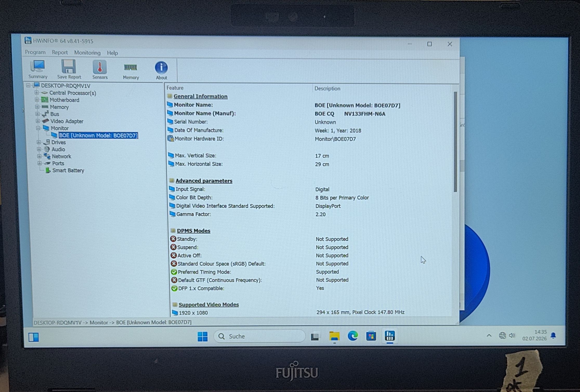Open the Summary toolbar button
This screenshot has height=392, width=580.
tap(38, 69)
